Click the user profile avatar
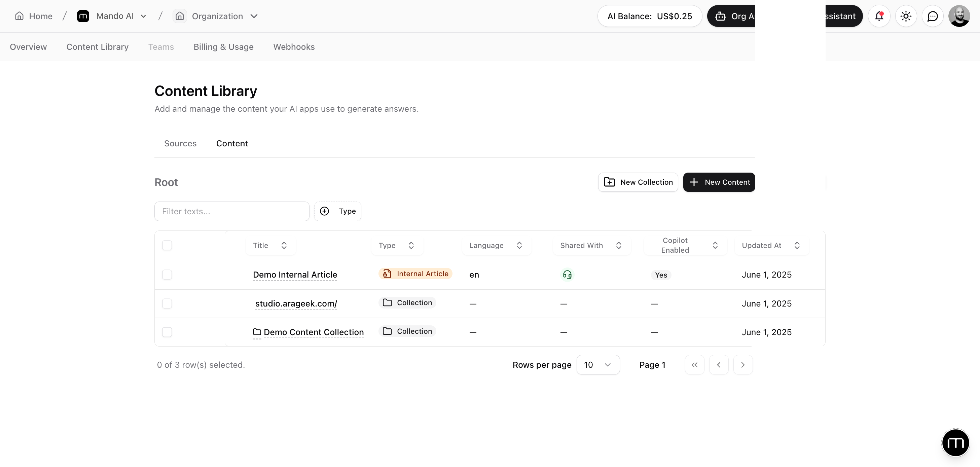The width and height of the screenshot is (980, 467). click(959, 16)
